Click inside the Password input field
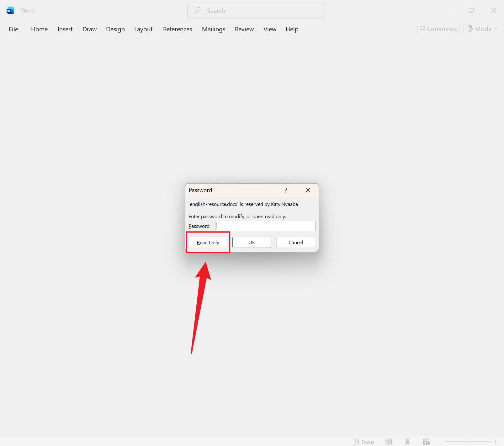The width and height of the screenshot is (504, 446). 265,226
